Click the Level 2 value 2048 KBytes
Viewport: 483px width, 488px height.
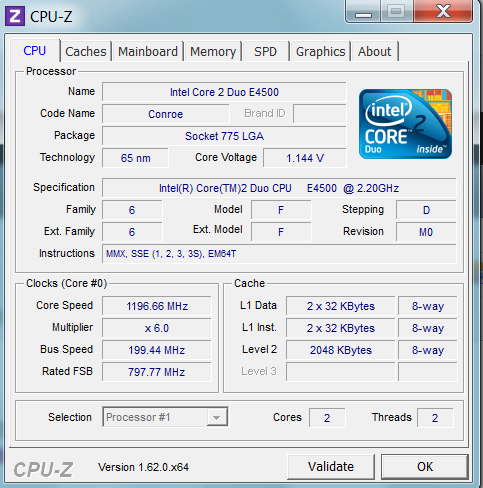click(x=340, y=350)
